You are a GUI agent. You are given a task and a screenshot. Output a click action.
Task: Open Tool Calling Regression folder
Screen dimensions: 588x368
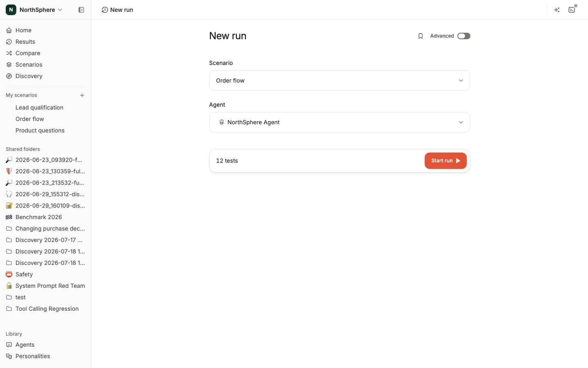tap(45, 309)
